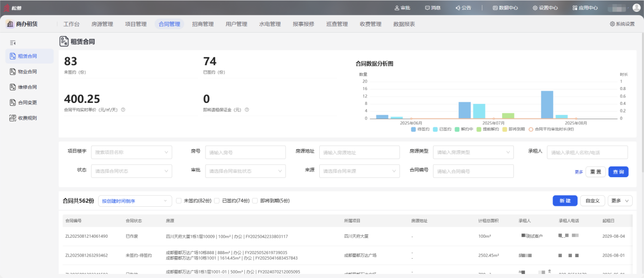Select the 合同管理 tab
The height and width of the screenshot is (278, 644).
point(169,24)
